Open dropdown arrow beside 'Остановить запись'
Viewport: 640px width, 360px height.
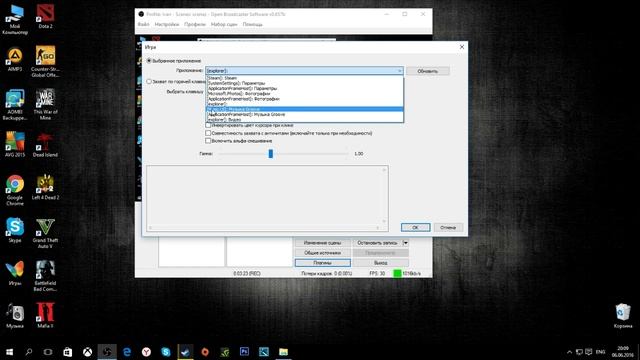[x=405, y=243]
